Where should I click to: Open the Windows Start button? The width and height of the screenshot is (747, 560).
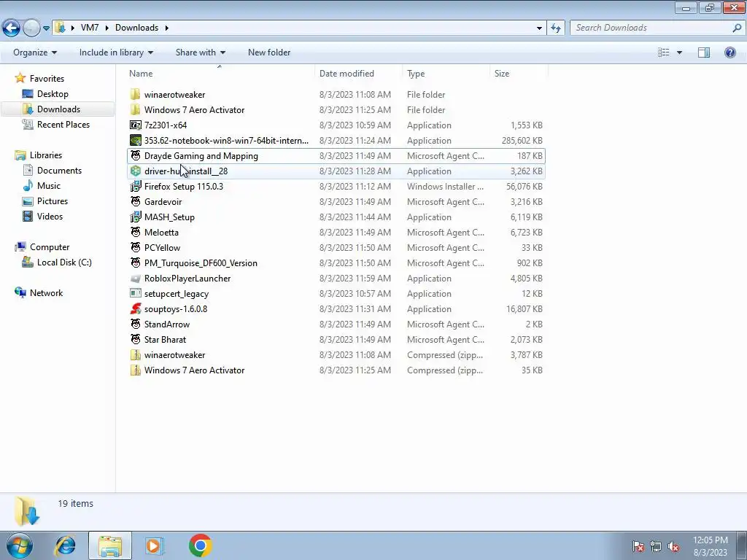pos(20,545)
